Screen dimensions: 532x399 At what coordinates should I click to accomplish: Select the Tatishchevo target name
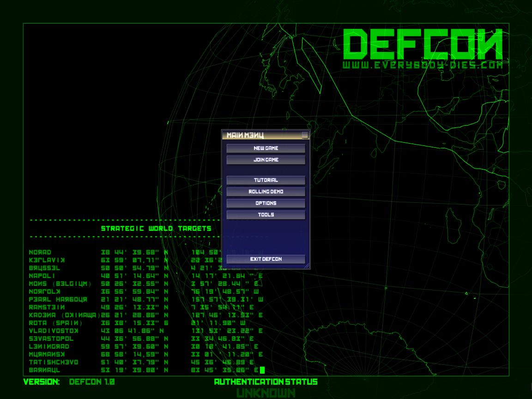pyautogui.click(x=54, y=363)
